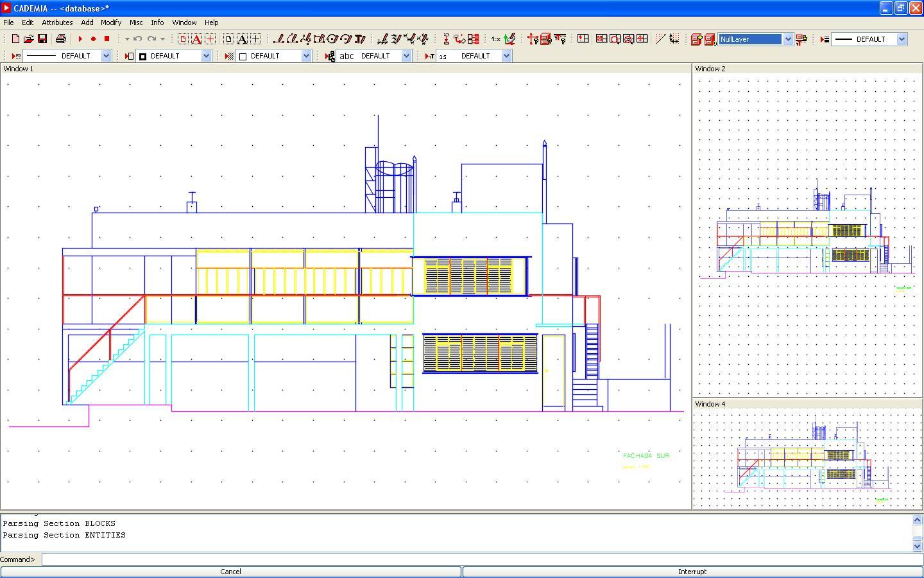Click the red crosshair select icon

coord(210,39)
